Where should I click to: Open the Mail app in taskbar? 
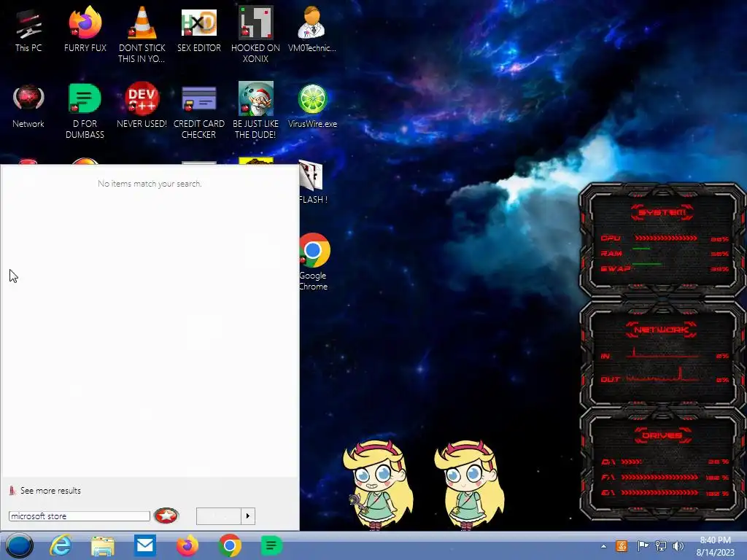click(x=145, y=545)
